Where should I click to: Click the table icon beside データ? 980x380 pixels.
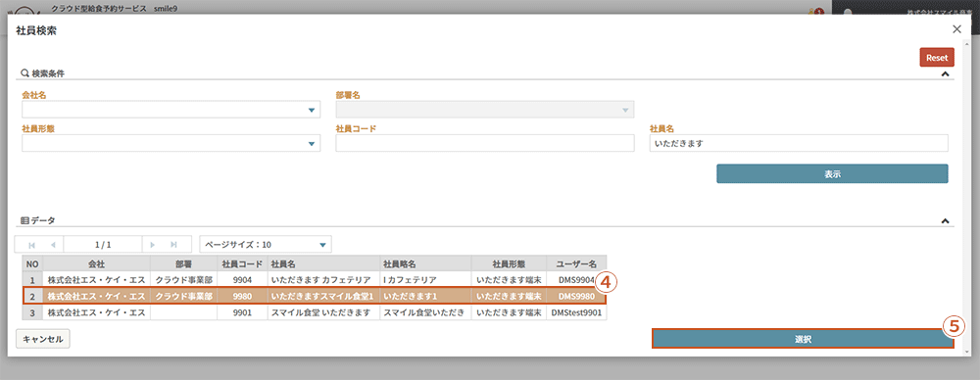pos(25,220)
